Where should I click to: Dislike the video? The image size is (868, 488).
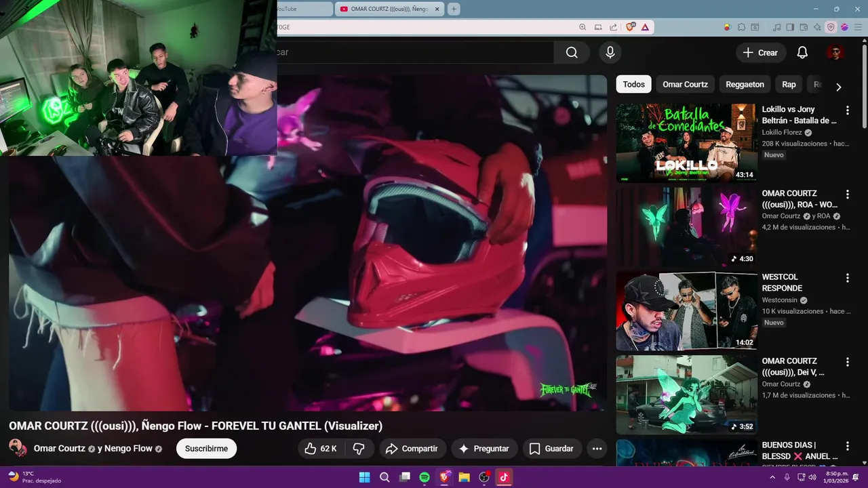359,449
